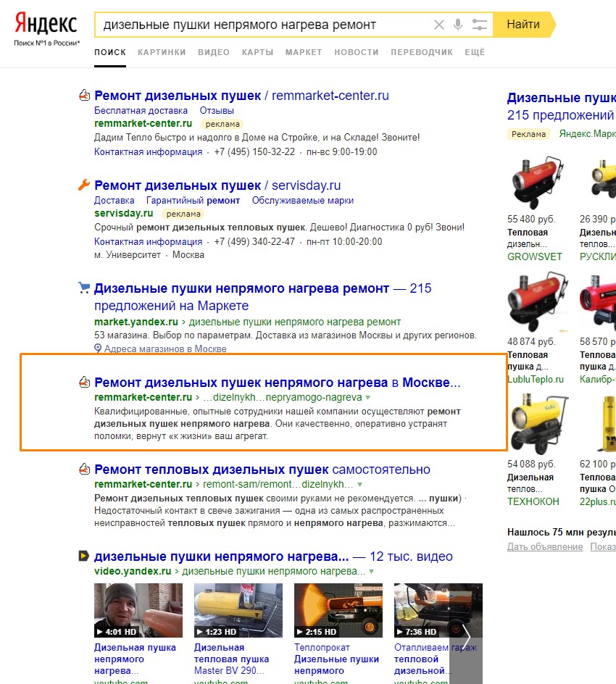
Task: Open 'Ремонт тепловых дизельных пушек самостоятельно' result
Action: click(262, 470)
